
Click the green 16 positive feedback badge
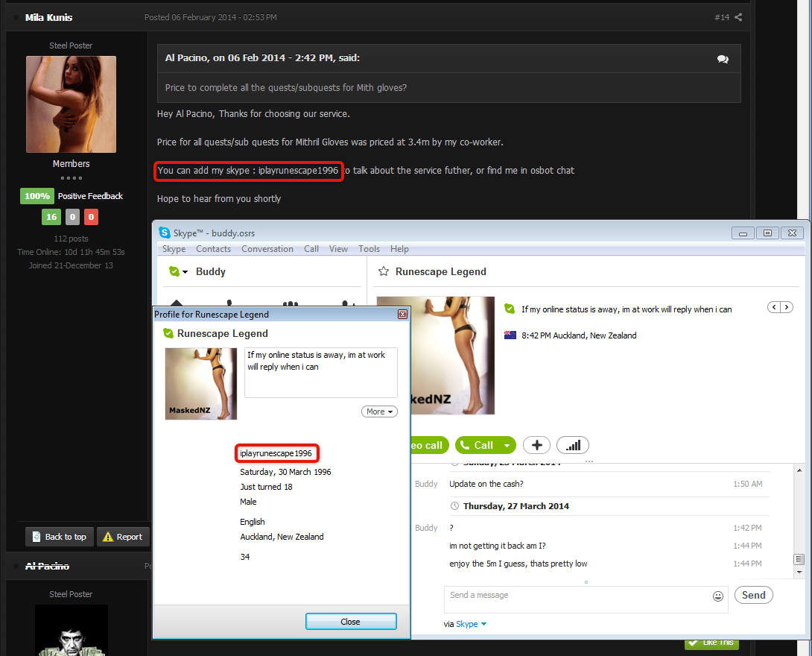tap(51, 217)
